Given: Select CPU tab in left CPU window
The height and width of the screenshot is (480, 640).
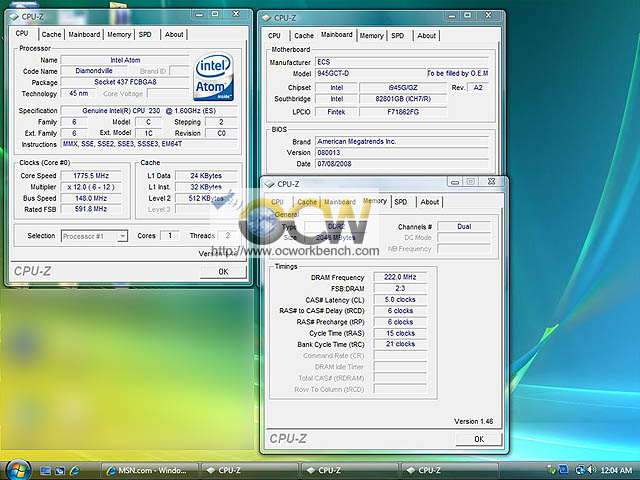Looking at the screenshot, I should point(22,33).
